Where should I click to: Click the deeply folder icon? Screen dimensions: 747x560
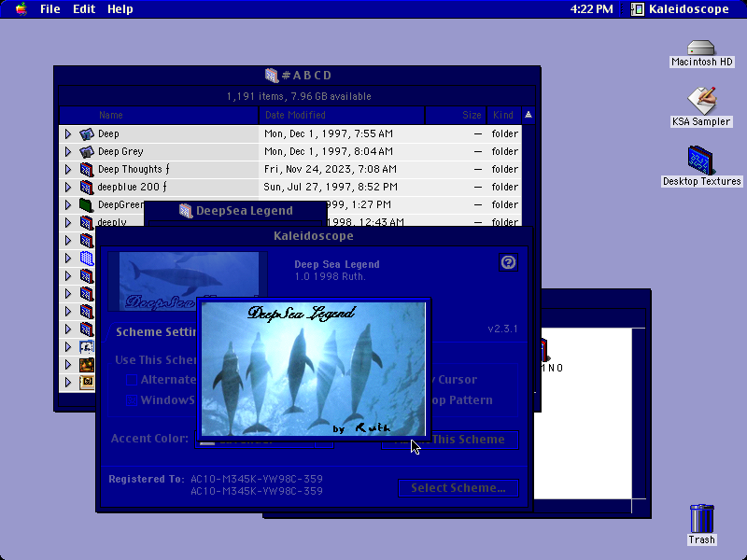click(86, 222)
